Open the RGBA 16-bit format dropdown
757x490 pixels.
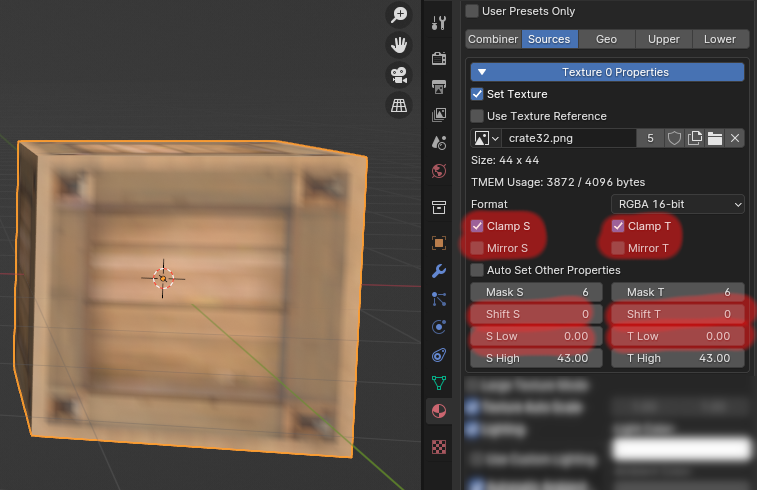point(679,204)
